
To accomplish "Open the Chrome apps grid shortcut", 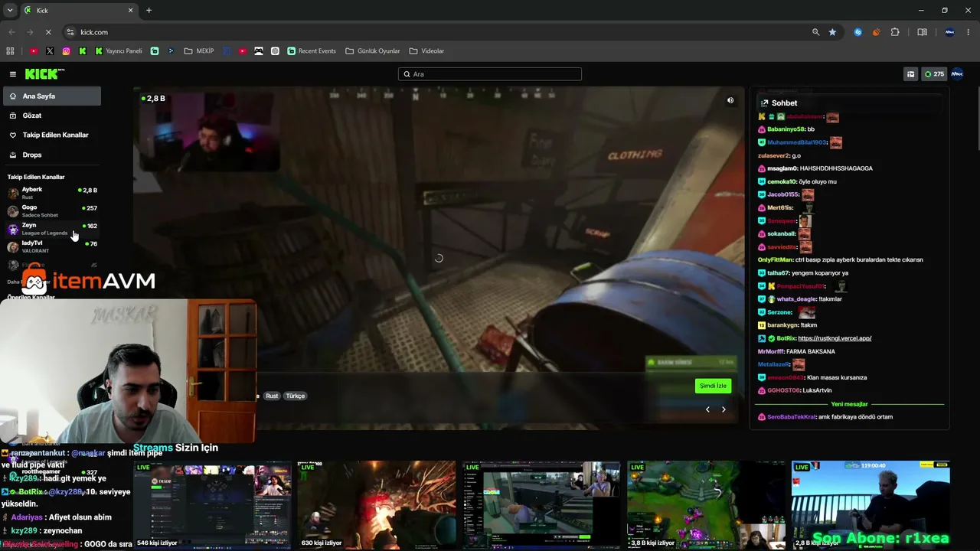I will (10, 51).
